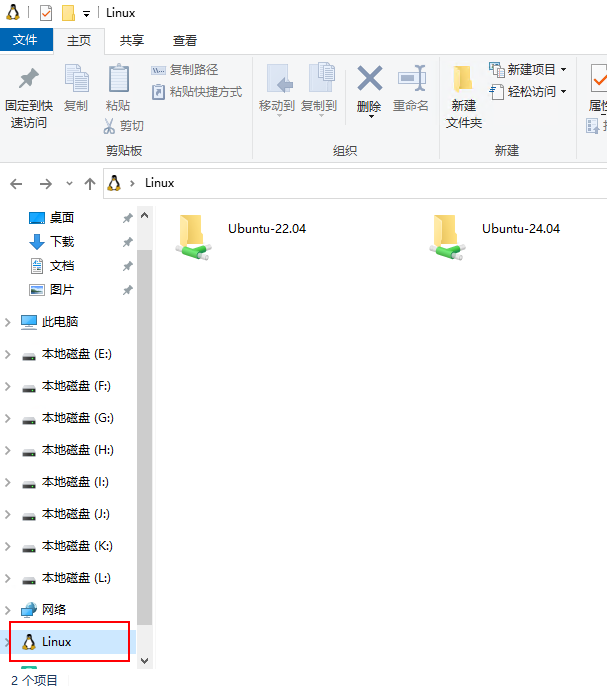
Task: Open the 轻松访问 dropdown arrow
Action: click(563, 91)
